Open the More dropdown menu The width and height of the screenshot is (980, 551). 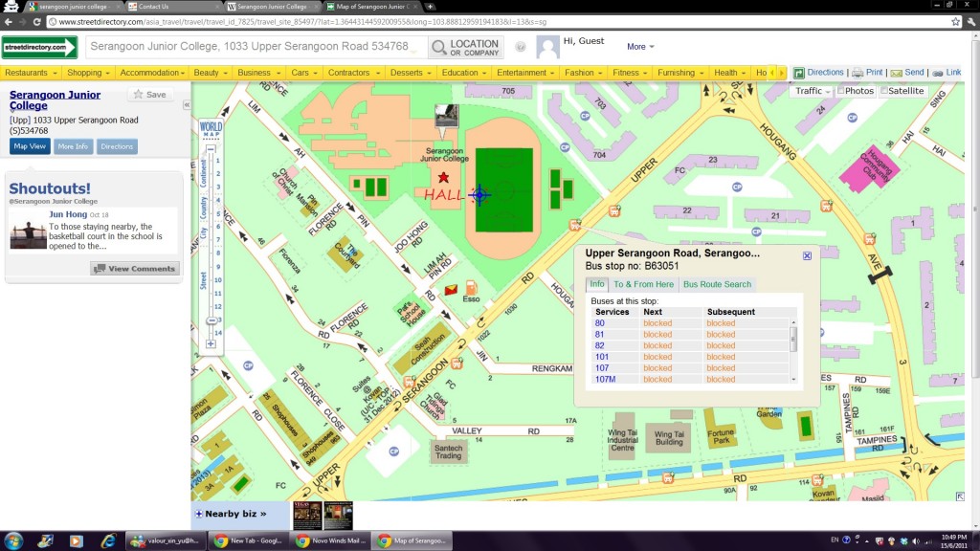(x=640, y=47)
